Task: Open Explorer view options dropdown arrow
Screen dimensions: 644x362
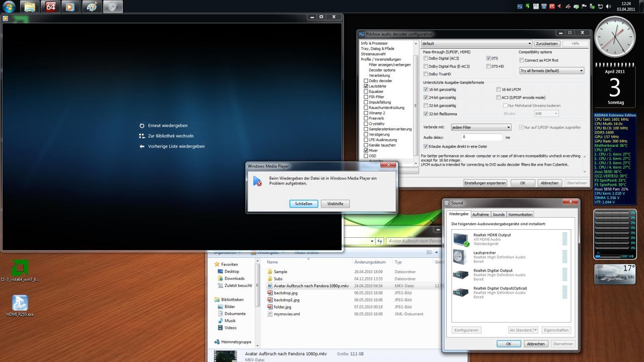Action: 436,253
